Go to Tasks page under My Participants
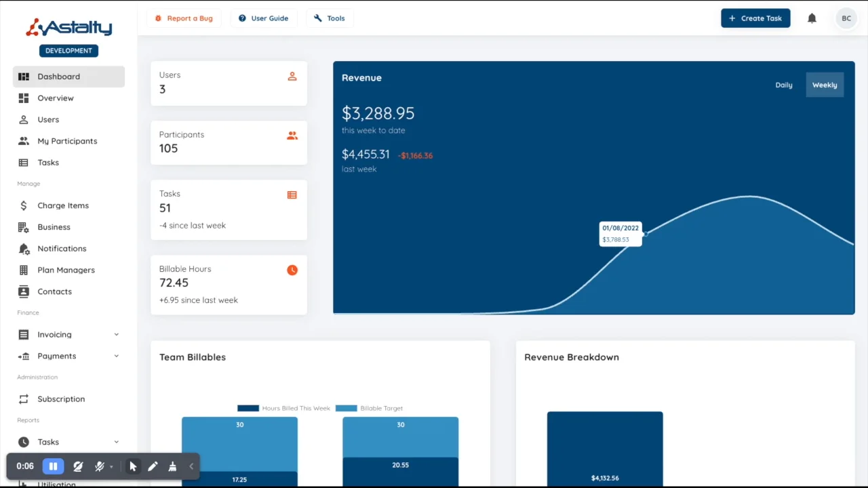The image size is (868, 488). (68, 163)
